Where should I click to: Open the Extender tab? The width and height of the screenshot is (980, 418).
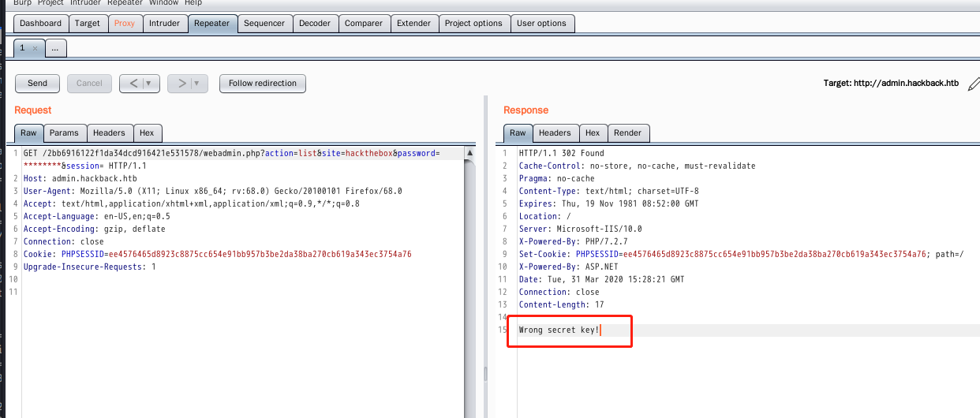[413, 23]
